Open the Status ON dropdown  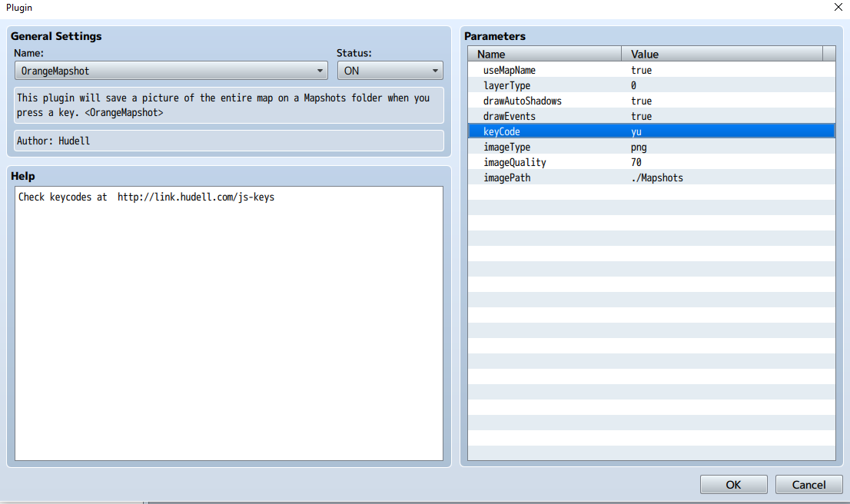390,71
